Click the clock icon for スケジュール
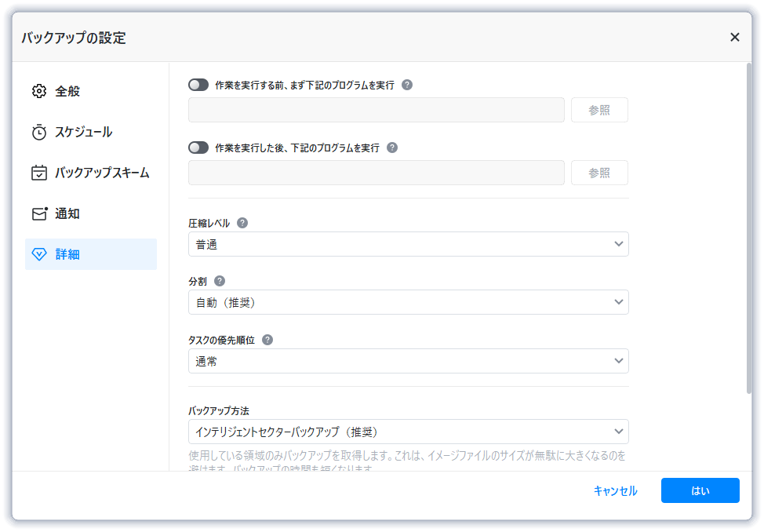 (39, 132)
